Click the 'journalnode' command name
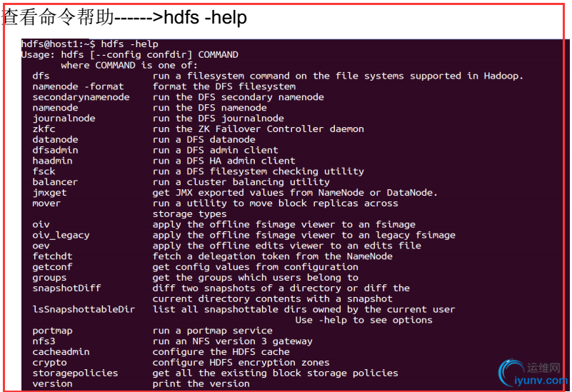Screen dimensions: 572x392 (64, 119)
